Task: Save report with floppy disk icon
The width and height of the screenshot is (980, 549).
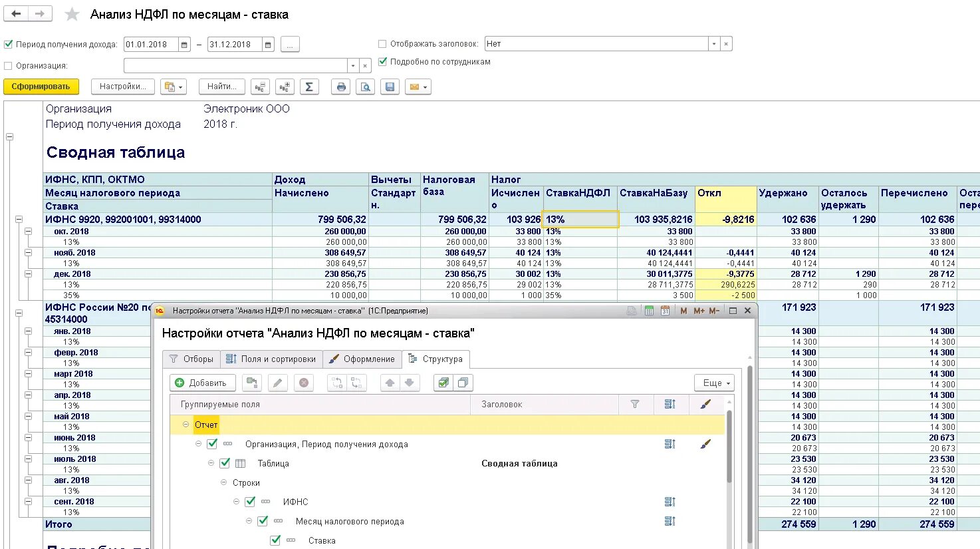Action: pyautogui.click(x=390, y=87)
